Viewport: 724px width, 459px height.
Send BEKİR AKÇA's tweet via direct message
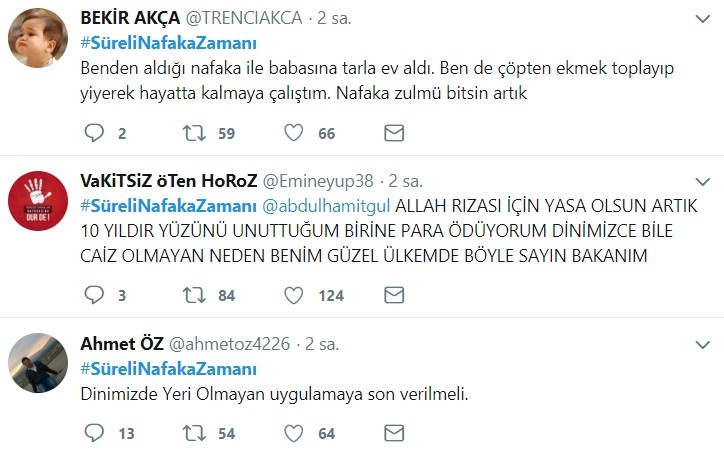point(395,133)
